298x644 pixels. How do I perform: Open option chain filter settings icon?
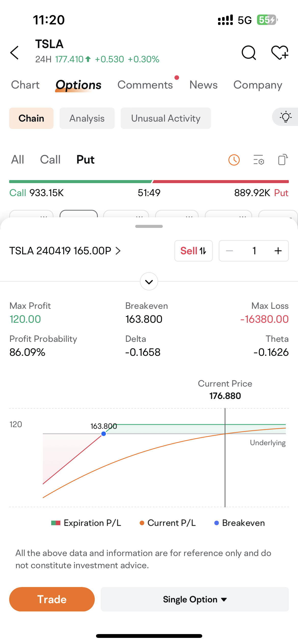pos(259,160)
